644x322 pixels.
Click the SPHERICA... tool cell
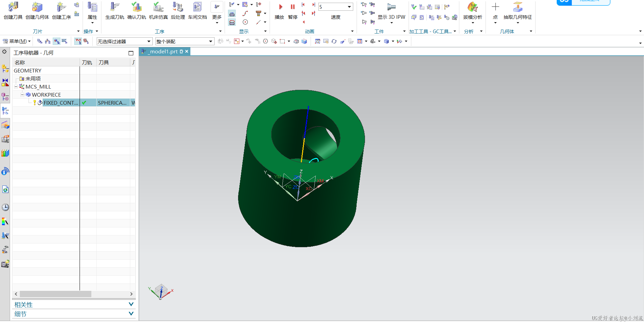click(x=113, y=103)
